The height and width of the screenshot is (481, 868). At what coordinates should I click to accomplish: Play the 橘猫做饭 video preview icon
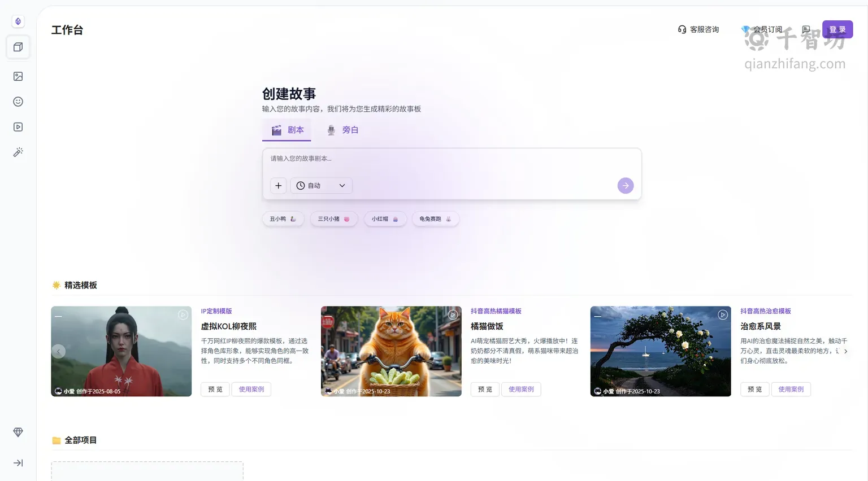[453, 315]
